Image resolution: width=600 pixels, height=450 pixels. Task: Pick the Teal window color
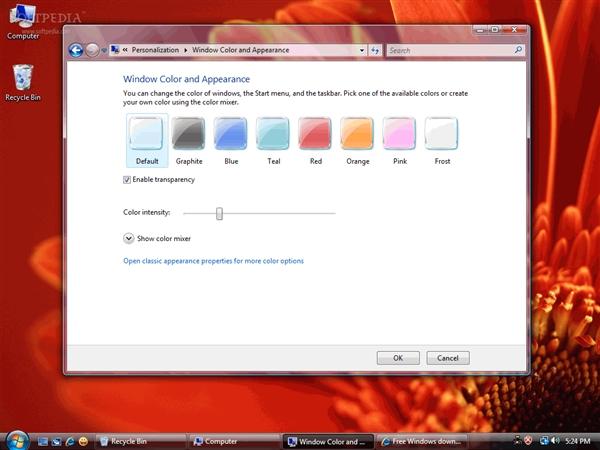[273, 133]
